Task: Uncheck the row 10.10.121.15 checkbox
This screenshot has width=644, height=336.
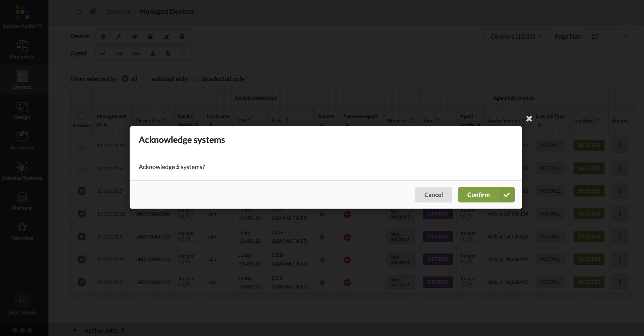Action: click(x=82, y=214)
